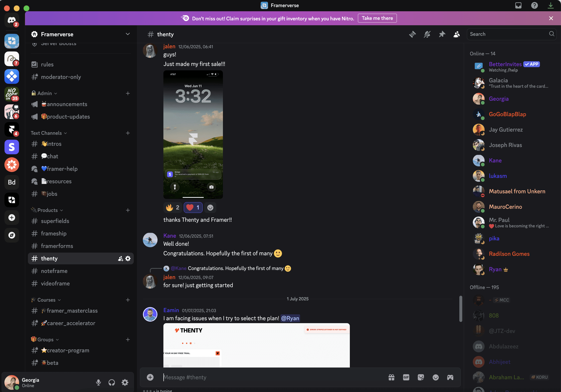The image size is (561, 392).
Task: Open thenty channel settings gear
Action: [128, 258]
